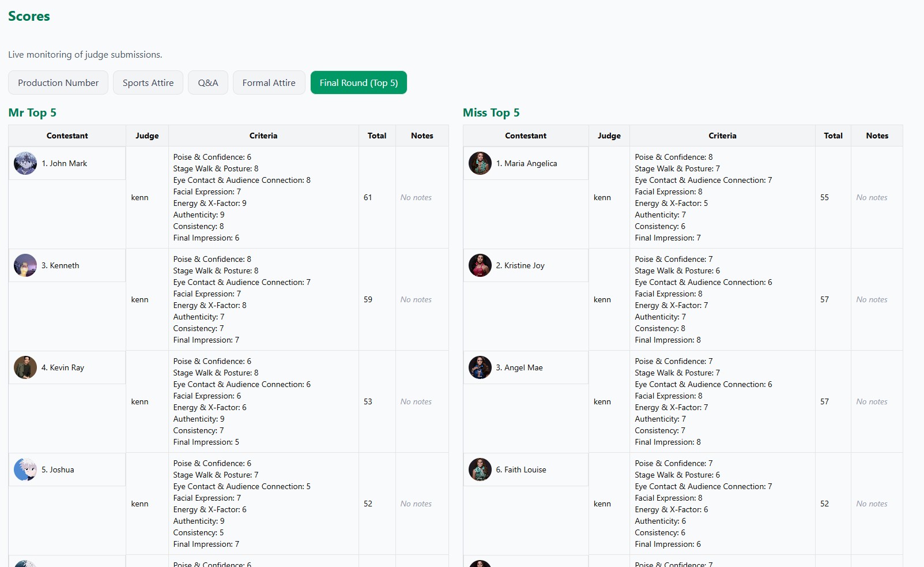Viewport: 924px width, 567px height.
Task: Click Joshua's avatar image
Action: click(25, 470)
